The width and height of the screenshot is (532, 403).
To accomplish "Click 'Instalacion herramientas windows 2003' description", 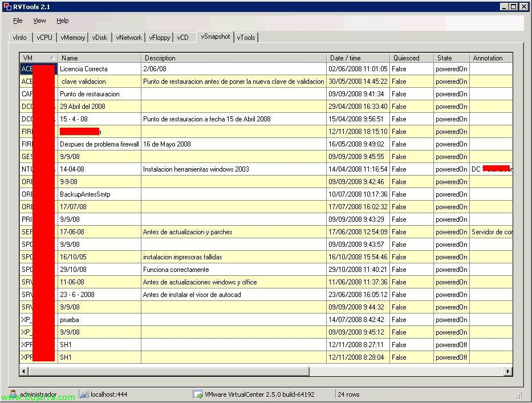I will (196, 169).
